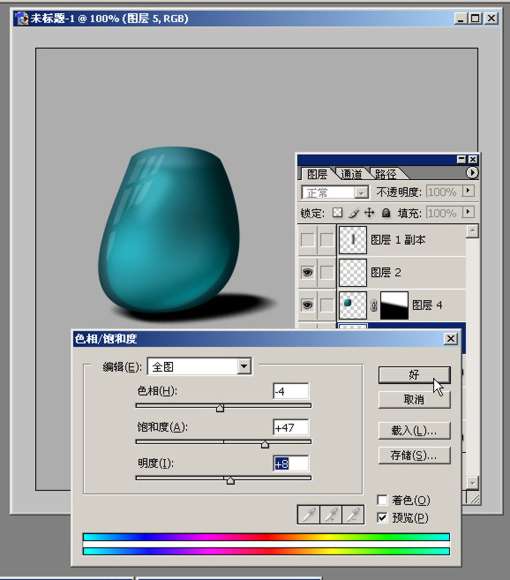510x580 pixels.
Task: Toggle lock image pixels brush icon
Action: pos(354,213)
